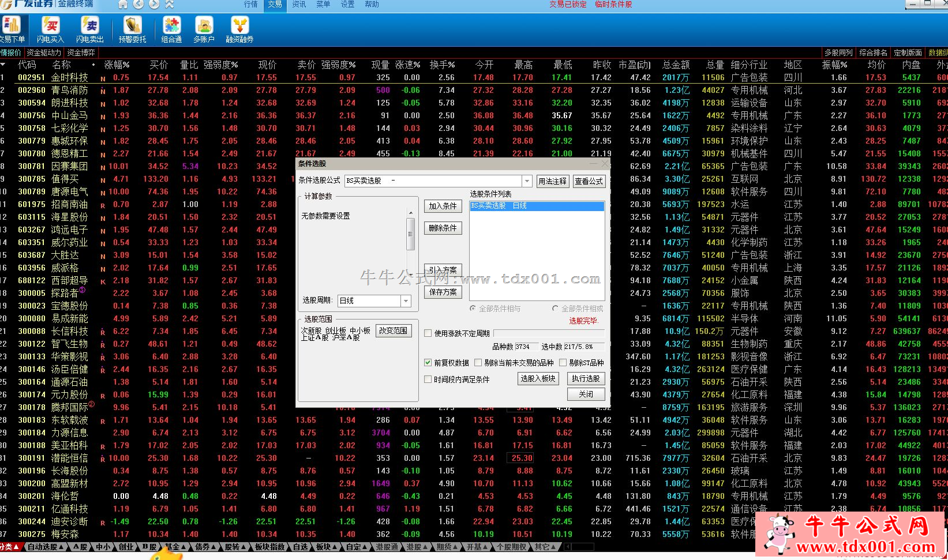Select stock row 002951 金时科技
The width and height of the screenshot is (948, 560).
[474, 77]
